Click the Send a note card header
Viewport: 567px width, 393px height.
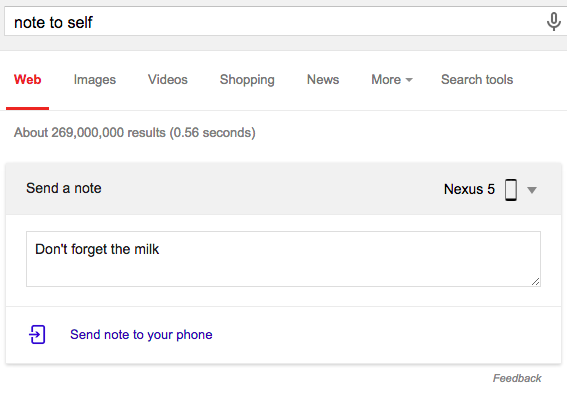(x=284, y=189)
